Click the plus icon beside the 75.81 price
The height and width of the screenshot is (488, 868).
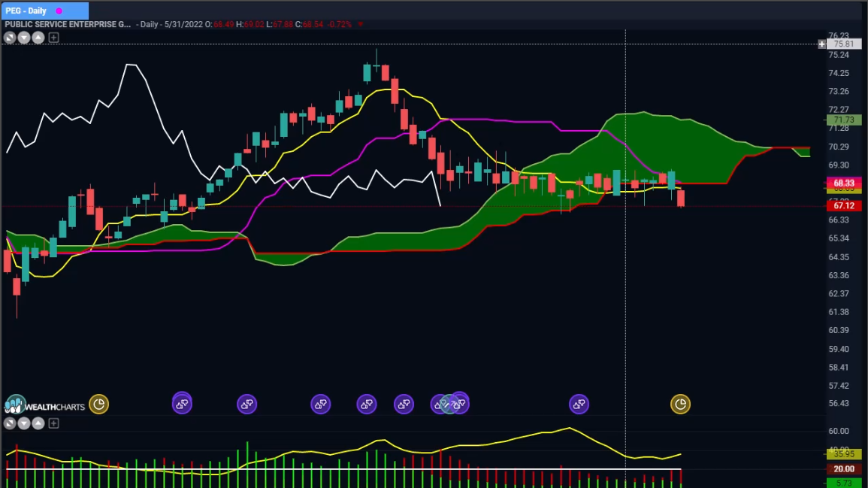pos(821,44)
